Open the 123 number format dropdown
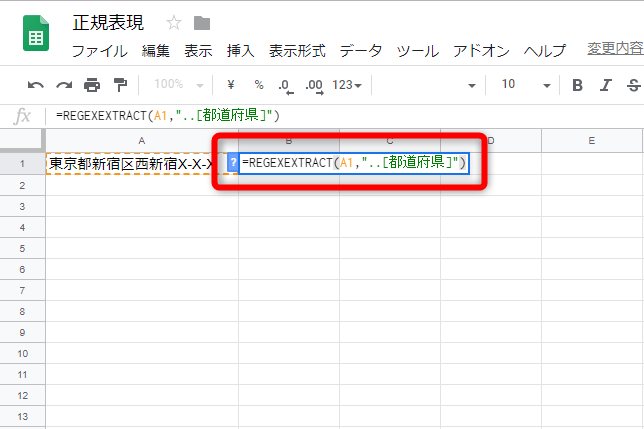 [x=347, y=85]
